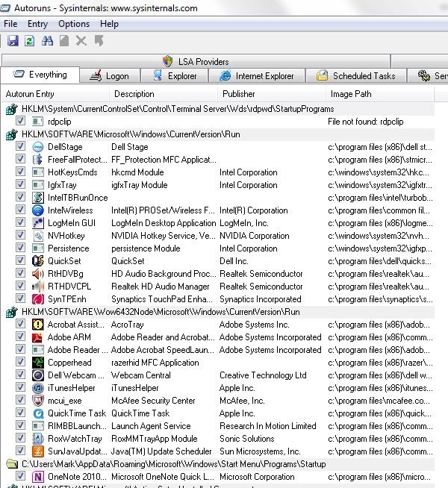Click the Dell Webcam entry icon

tap(38, 375)
